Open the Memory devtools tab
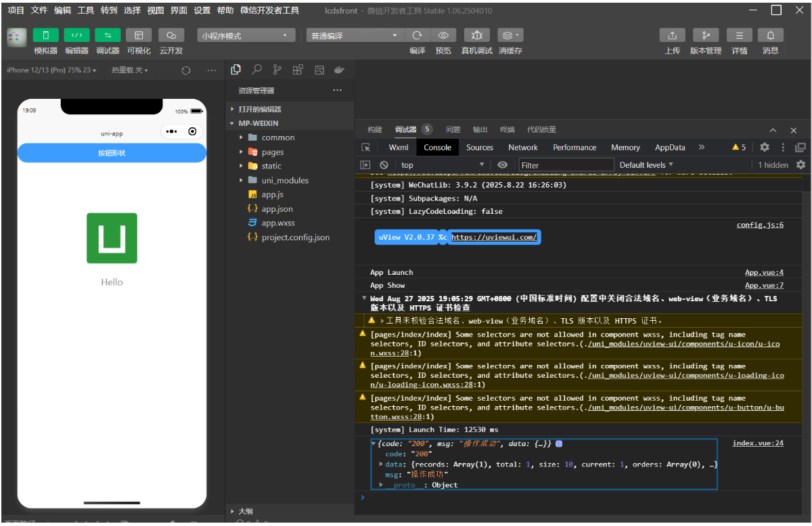Image resolution: width=812 pixels, height=526 pixels. (625, 148)
